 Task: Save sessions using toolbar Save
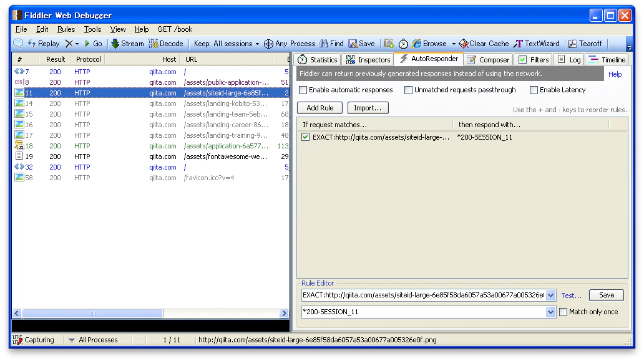coord(361,44)
